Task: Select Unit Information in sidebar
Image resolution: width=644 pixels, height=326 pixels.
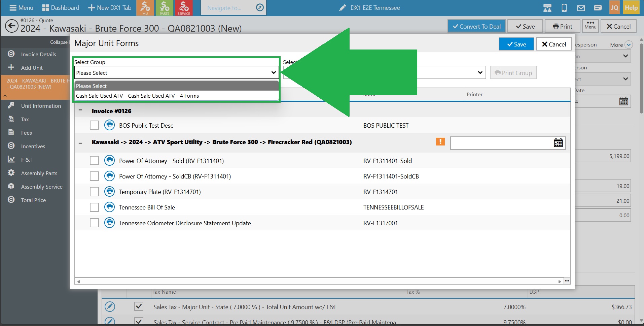Action: coord(41,106)
